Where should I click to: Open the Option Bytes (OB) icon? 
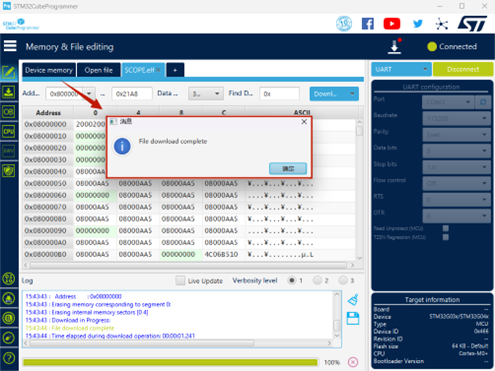click(9, 112)
